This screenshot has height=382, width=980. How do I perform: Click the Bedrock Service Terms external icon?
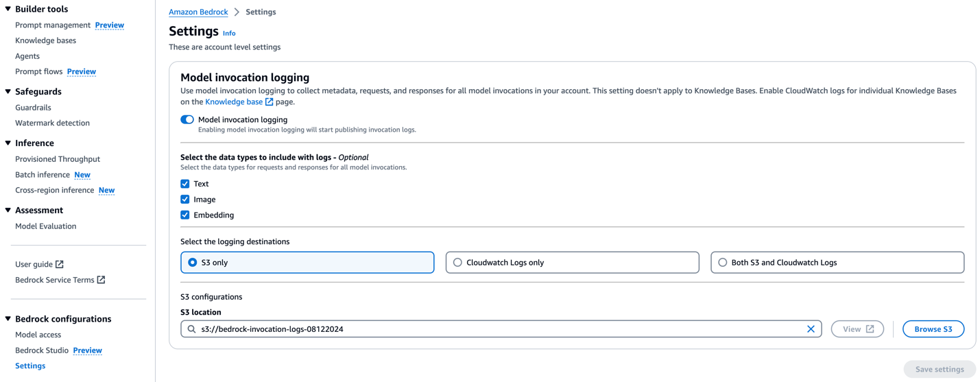pos(101,280)
